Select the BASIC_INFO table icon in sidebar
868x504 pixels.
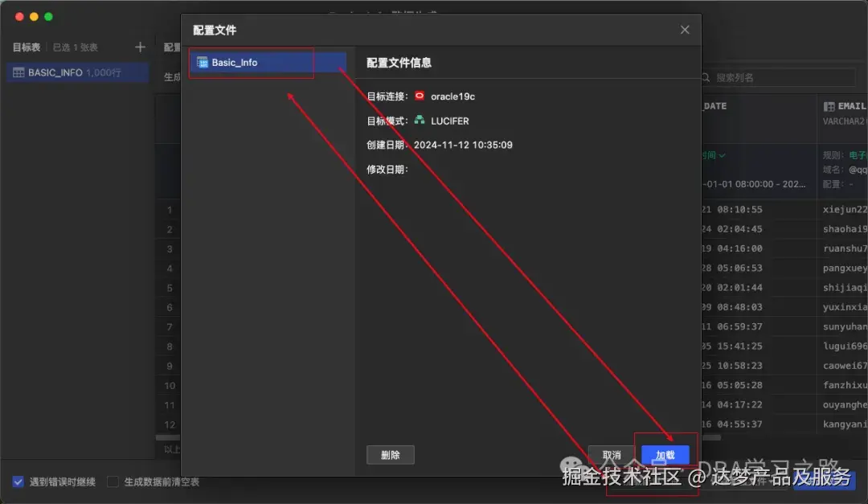pyautogui.click(x=18, y=72)
